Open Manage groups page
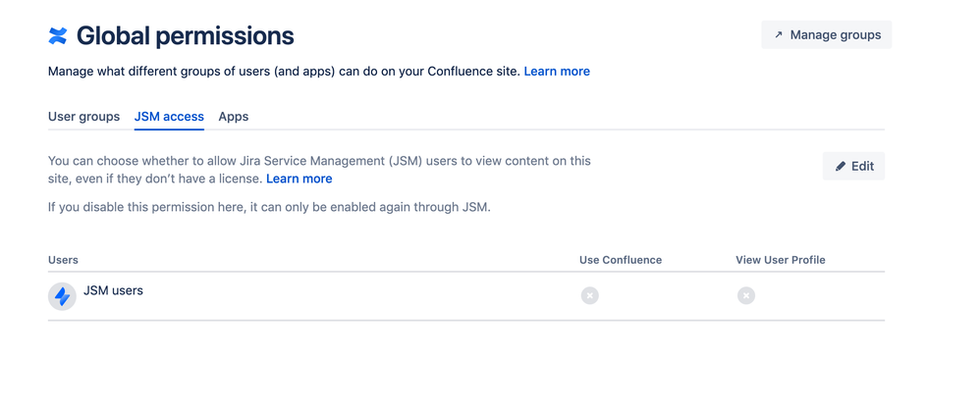Viewport: 980px width, 411px height. click(827, 35)
